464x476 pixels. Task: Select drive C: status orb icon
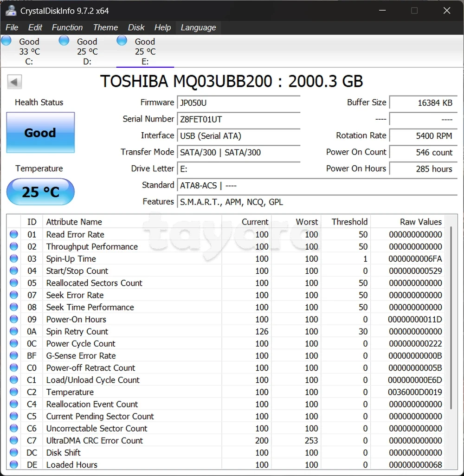[x=6, y=41]
